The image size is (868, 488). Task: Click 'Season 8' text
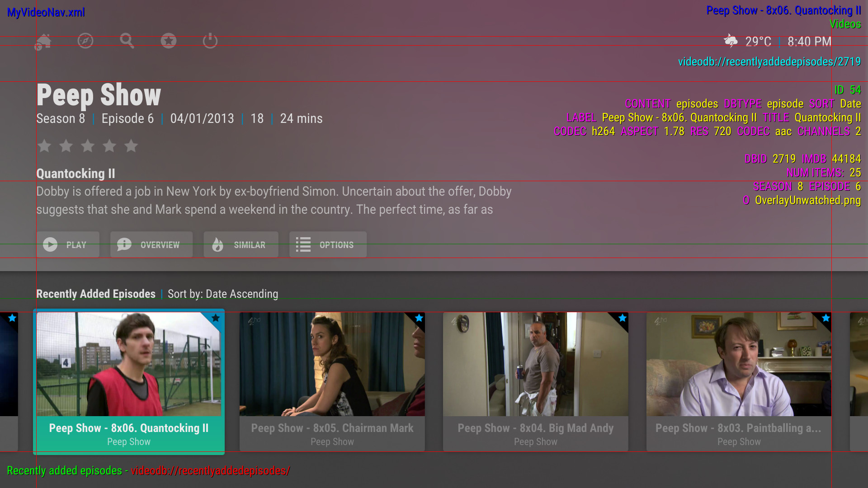point(61,118)
